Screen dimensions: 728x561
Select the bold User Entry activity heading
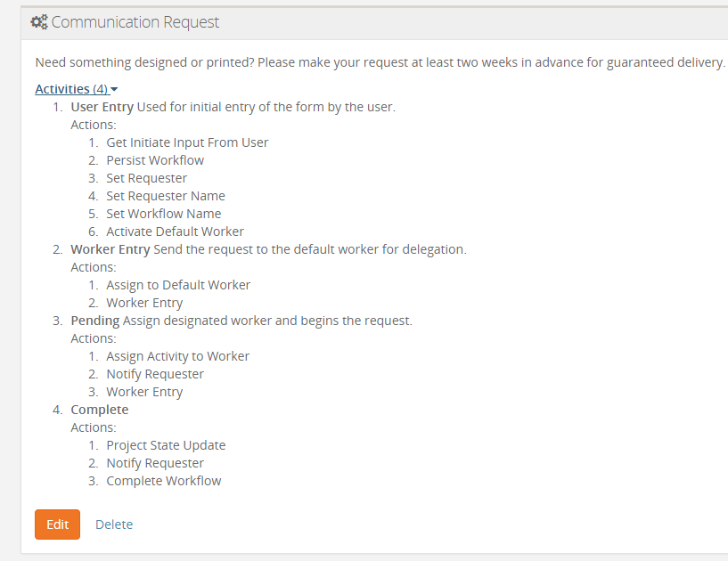tap(102, 107)
